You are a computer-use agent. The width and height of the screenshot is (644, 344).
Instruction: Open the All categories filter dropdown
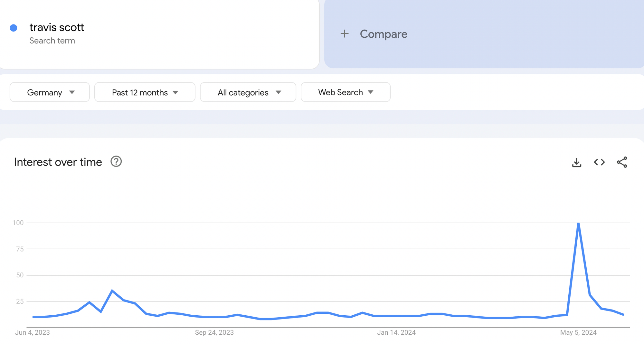[x=248, y=92]
